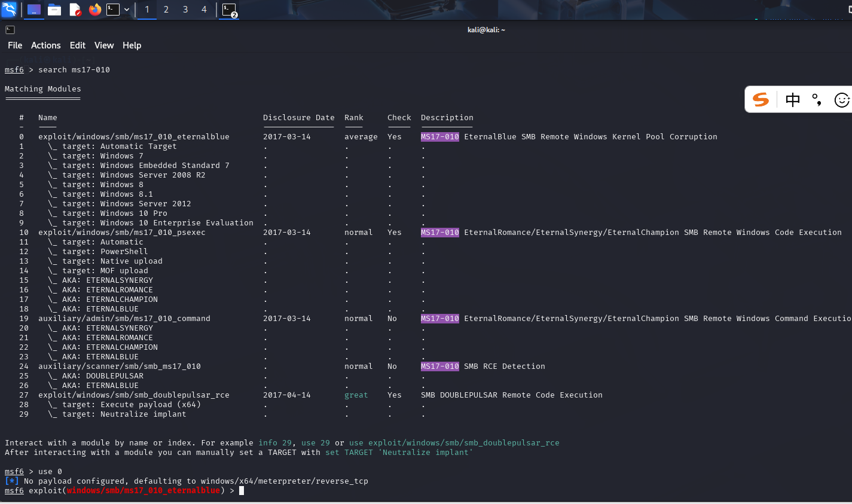852x504 pixels.
Task: Switch to workspace 1
Action: tap(147, 10)
